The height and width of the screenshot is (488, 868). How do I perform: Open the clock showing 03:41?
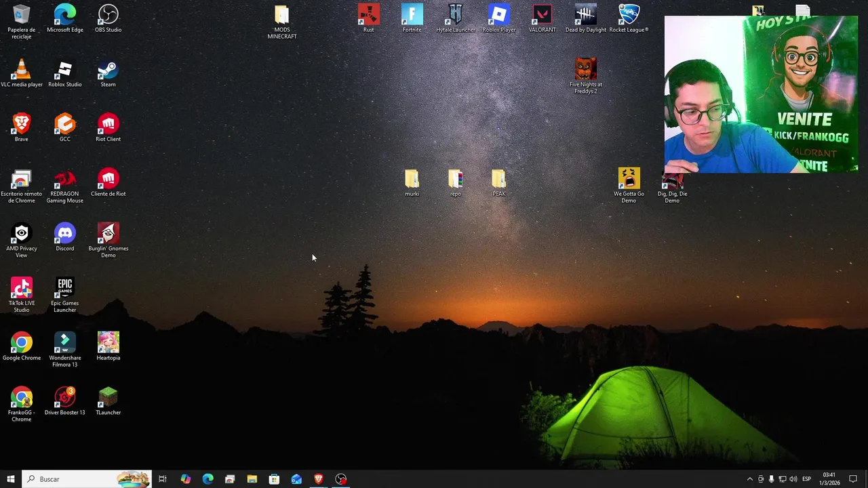(829, 479)
